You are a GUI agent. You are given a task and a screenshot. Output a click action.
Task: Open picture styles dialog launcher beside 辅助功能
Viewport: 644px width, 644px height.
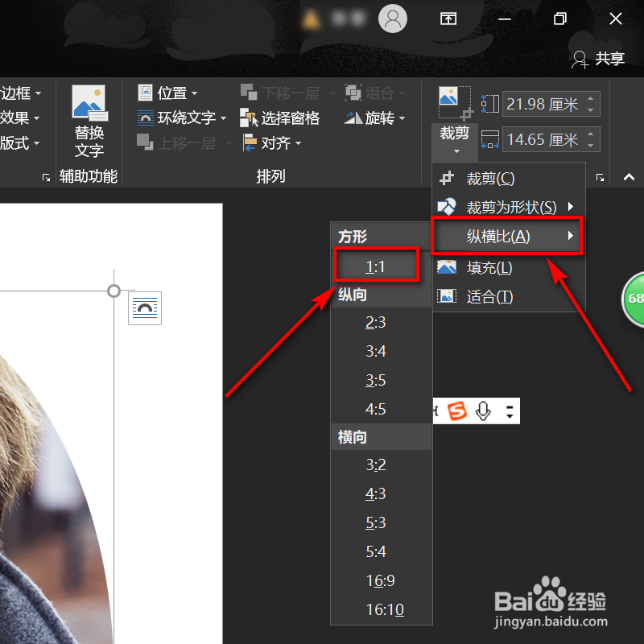(46, 177)
